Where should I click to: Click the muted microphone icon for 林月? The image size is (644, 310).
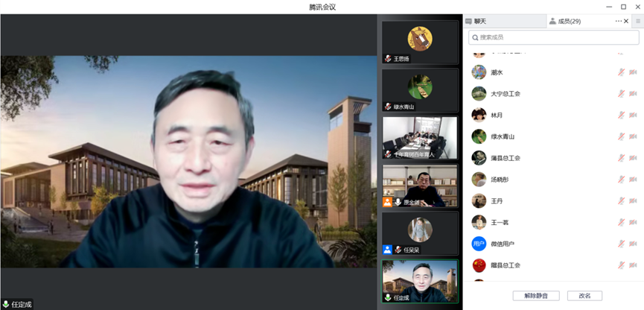(x=621, y=116)
